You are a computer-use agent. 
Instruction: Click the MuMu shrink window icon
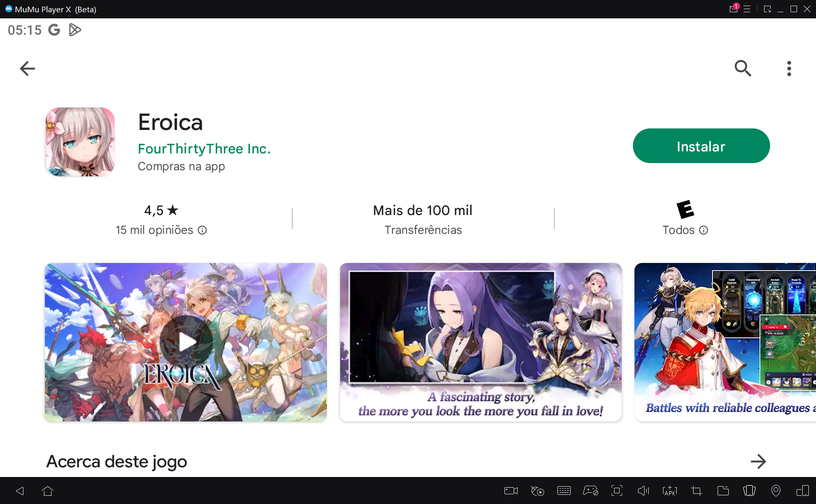point(767,9)
